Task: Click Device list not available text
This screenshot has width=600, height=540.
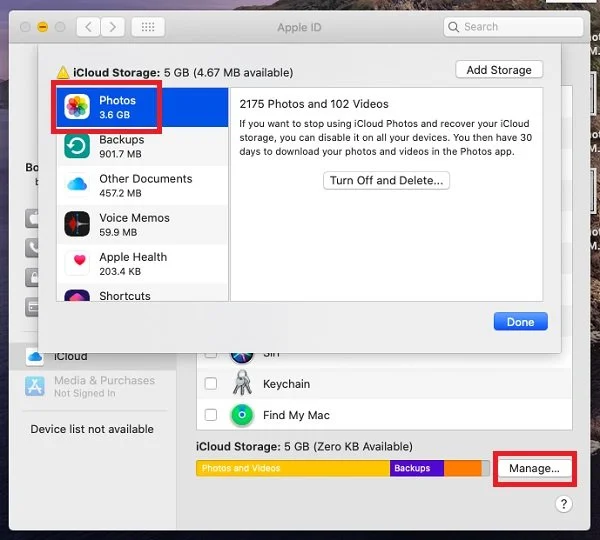Action: click(92, 429)
